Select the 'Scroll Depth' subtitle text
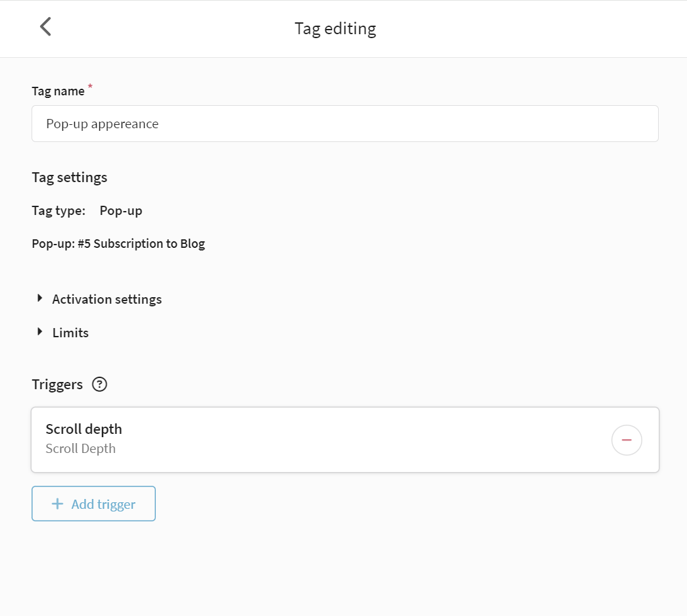The width and height of the screenshot is (687, 616). (x=81, y=448)
